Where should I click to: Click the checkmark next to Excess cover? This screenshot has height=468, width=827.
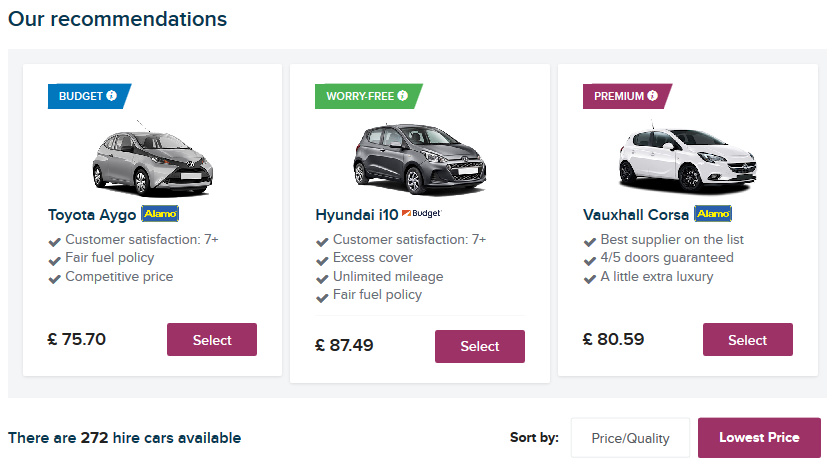coord(322,261)
